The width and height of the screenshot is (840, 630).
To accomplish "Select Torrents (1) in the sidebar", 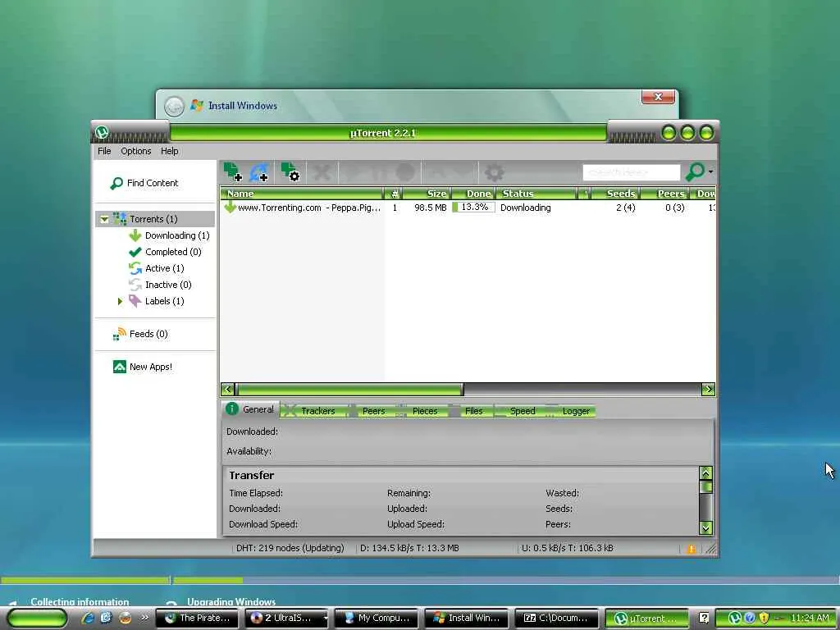I will pyautogui.click(x=153, y=219).
